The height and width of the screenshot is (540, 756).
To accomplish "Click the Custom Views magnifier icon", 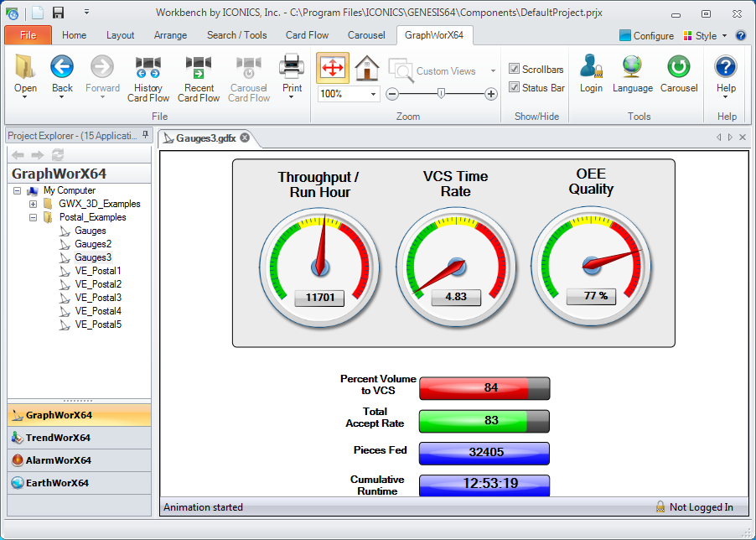I will point(401,70).
